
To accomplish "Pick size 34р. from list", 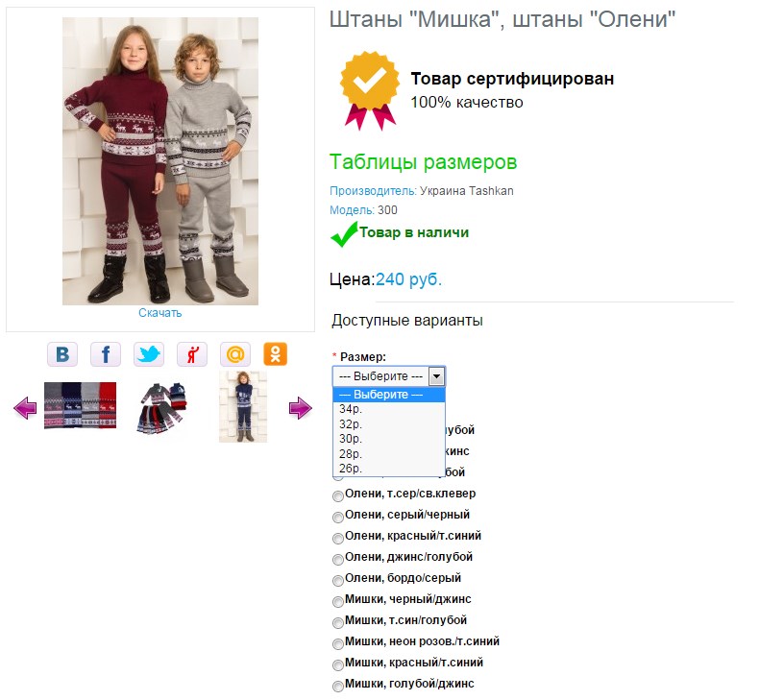I will [x=389, y=409].
